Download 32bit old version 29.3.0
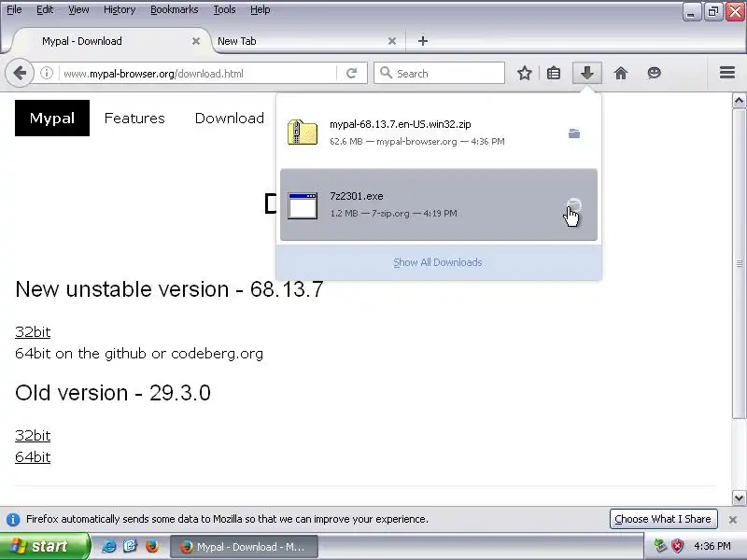The image size is (747, 560). click(33, 435)
